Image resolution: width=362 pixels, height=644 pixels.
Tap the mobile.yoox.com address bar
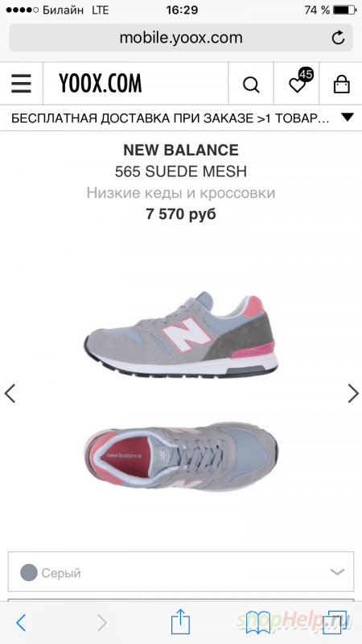tap(181, 38)
